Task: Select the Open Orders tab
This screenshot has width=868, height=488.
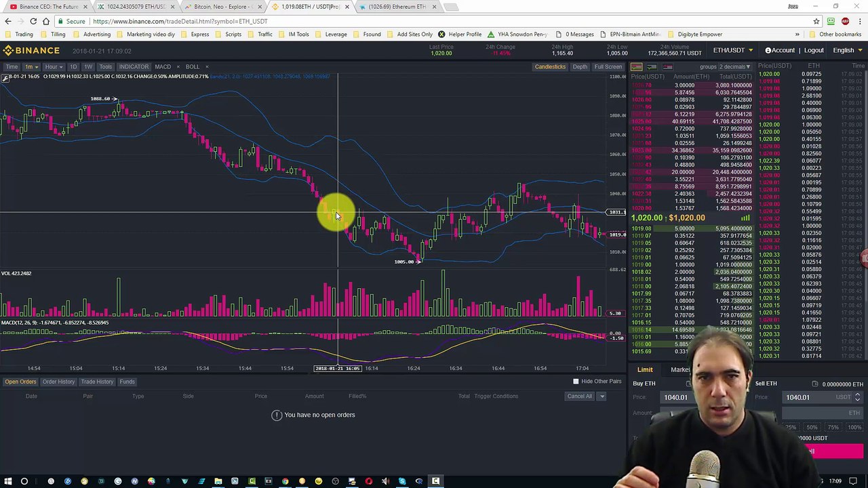Action: pos(20,382)
